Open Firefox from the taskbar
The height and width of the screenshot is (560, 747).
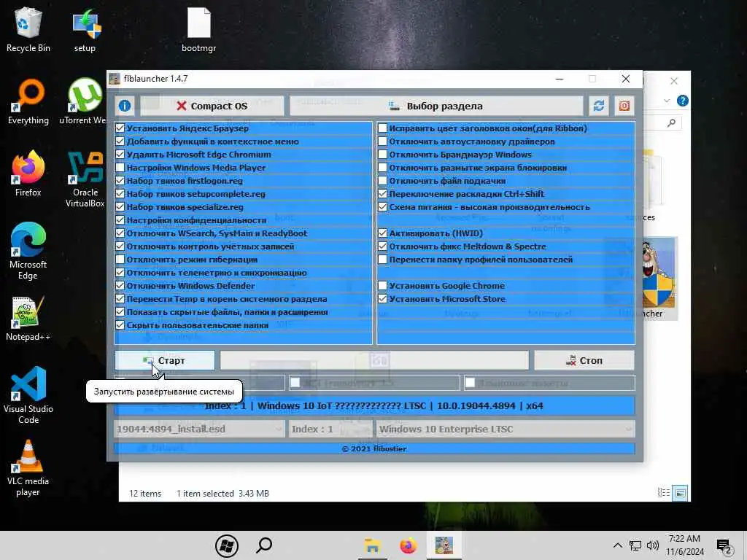[x=408, y=545]
